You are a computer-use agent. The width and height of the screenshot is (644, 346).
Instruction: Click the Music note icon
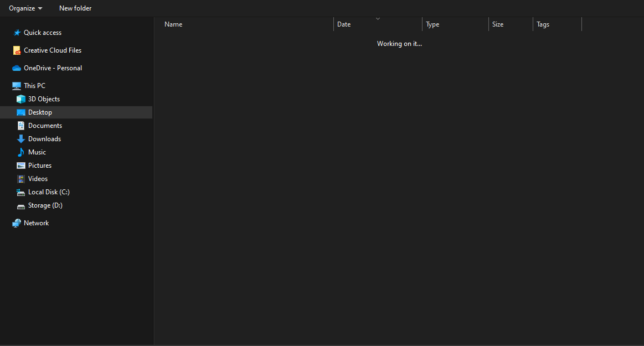(x=21, y=152)
